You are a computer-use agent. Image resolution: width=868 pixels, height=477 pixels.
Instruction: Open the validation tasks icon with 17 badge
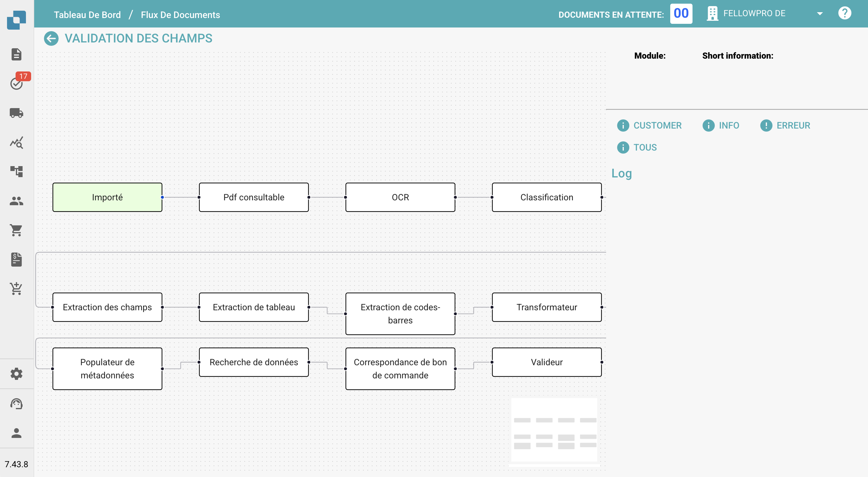(x=16, y=83)
